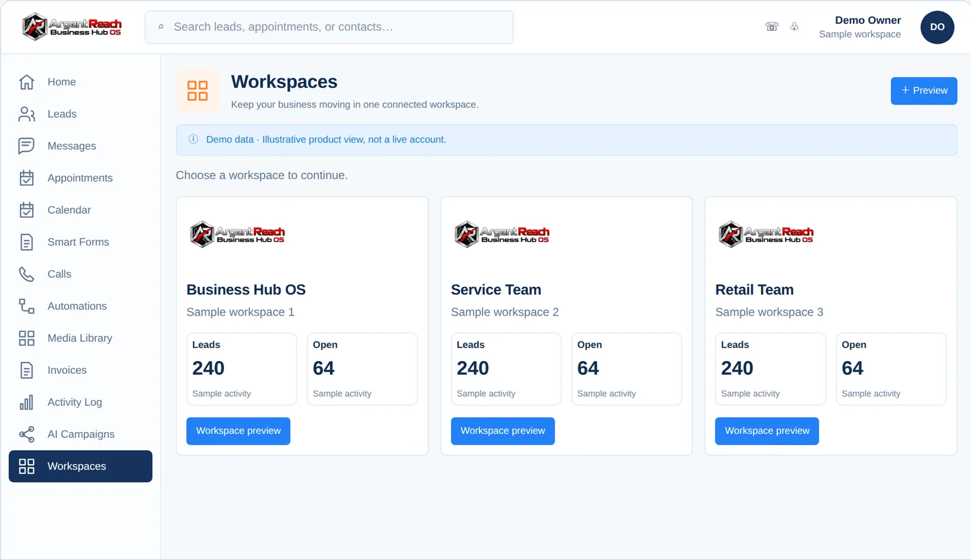
Task: Click Leads 240 stat in Service Team
Action: coord(506,369)
